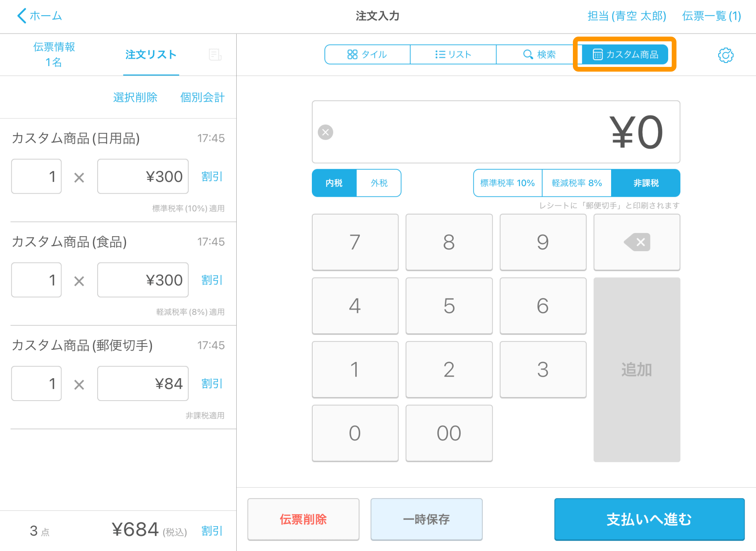Switch to タイル tile view
This screenshot has height=551, width=756.
(x=367, y=54)
